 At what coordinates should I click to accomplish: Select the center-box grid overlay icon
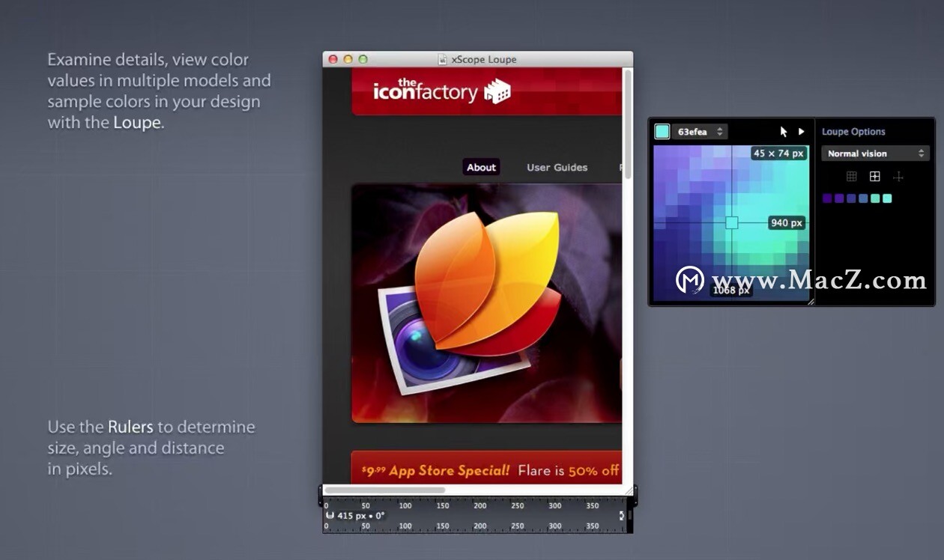click(874, 177)
